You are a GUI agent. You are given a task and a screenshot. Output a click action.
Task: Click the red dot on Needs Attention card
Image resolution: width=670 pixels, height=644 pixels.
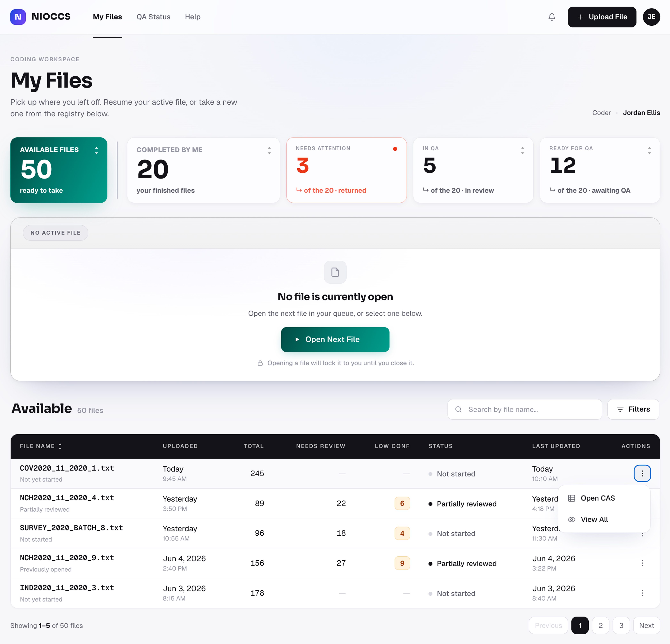(x=395, y=149)
